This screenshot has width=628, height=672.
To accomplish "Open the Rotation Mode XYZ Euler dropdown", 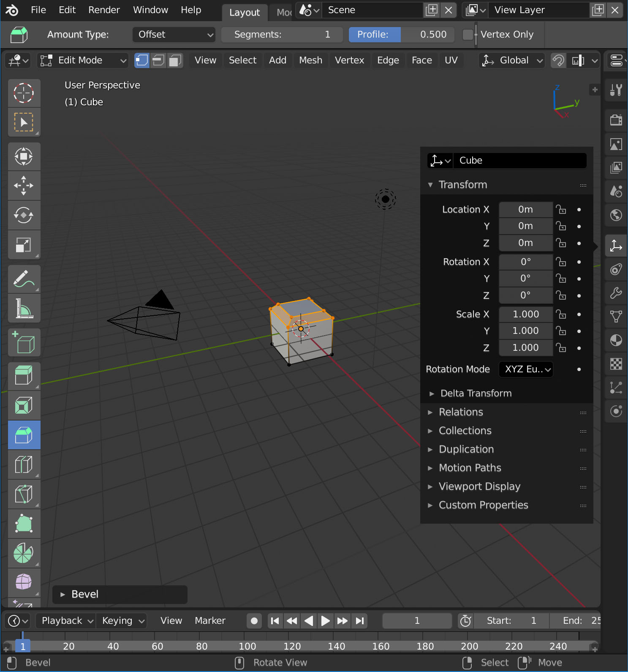I will click(526, 369).
